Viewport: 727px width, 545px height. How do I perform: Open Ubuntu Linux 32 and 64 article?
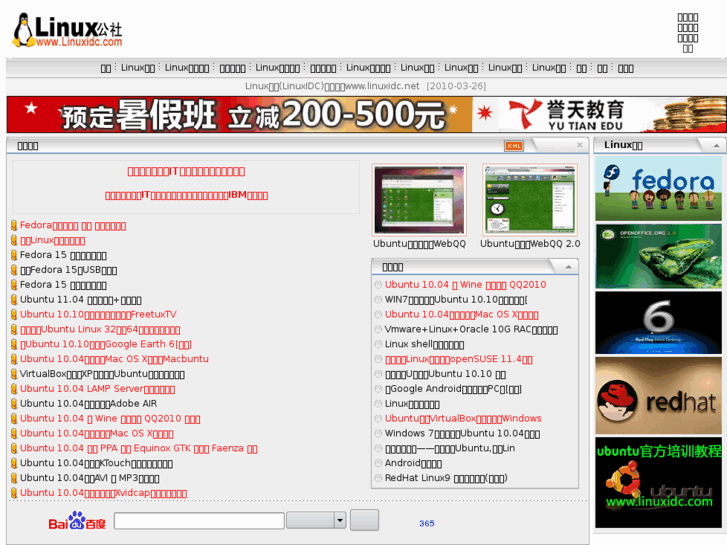click(x=100, y=329)
